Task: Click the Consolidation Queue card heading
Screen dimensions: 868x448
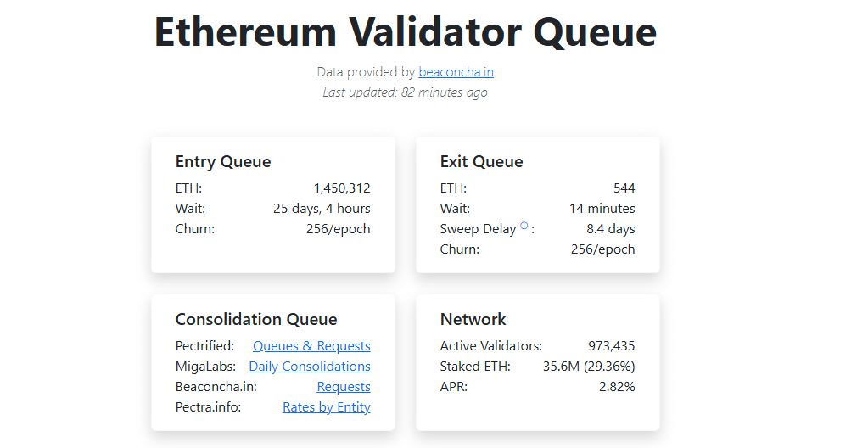Action: 256,319
